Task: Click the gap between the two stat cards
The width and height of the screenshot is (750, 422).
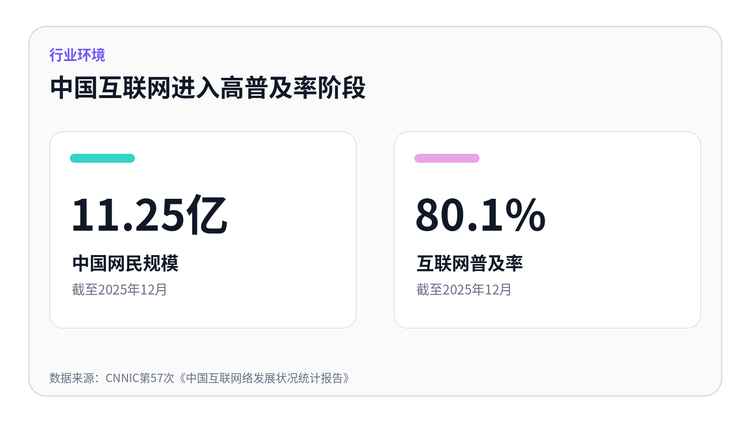Action: point(375,230)
